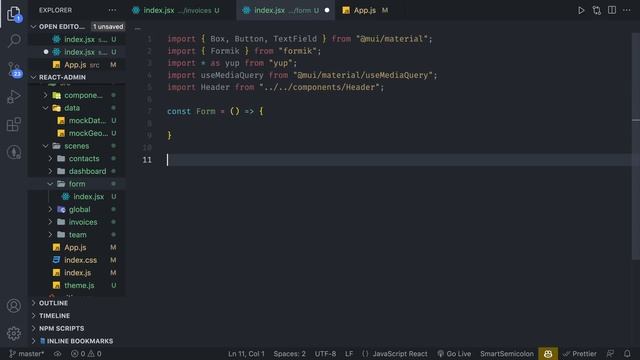Open the mockGeo file in the tree
The height and width of the screenshot is (360, 640).
[x=77, y=133]
